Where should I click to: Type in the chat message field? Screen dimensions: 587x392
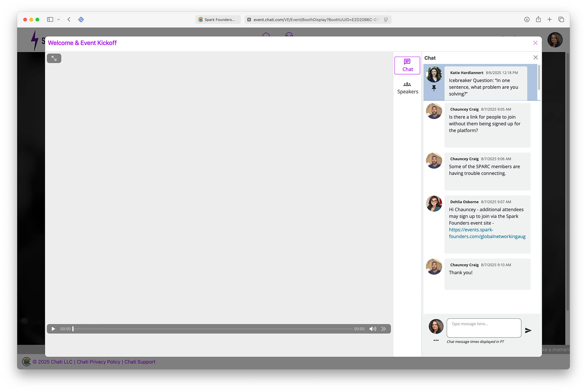click(x=483, y=328)
